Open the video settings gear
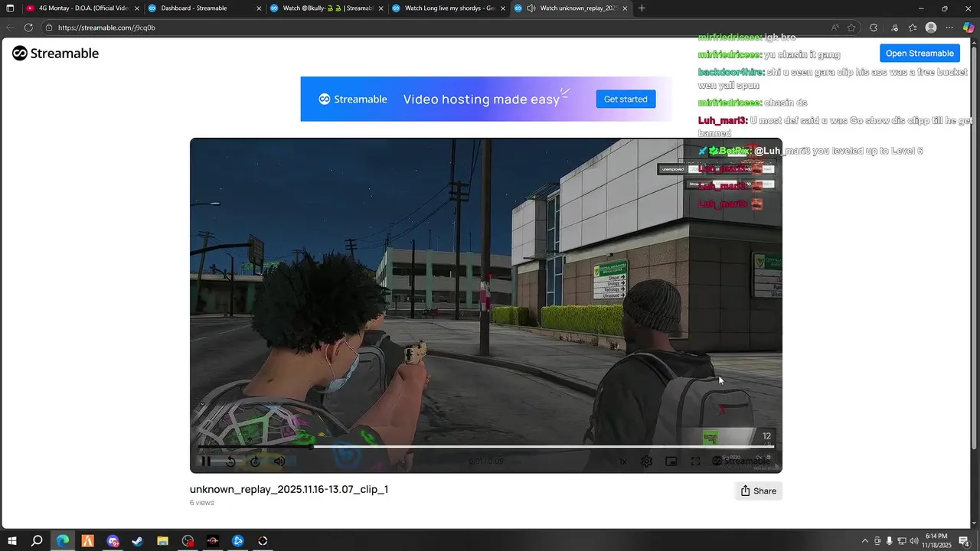 point(647,461)
